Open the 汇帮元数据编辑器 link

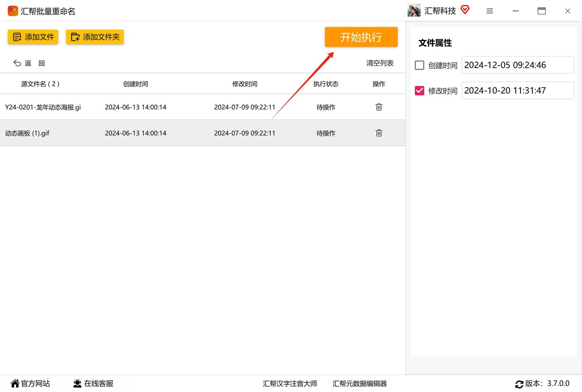click(x=360, y=384)
